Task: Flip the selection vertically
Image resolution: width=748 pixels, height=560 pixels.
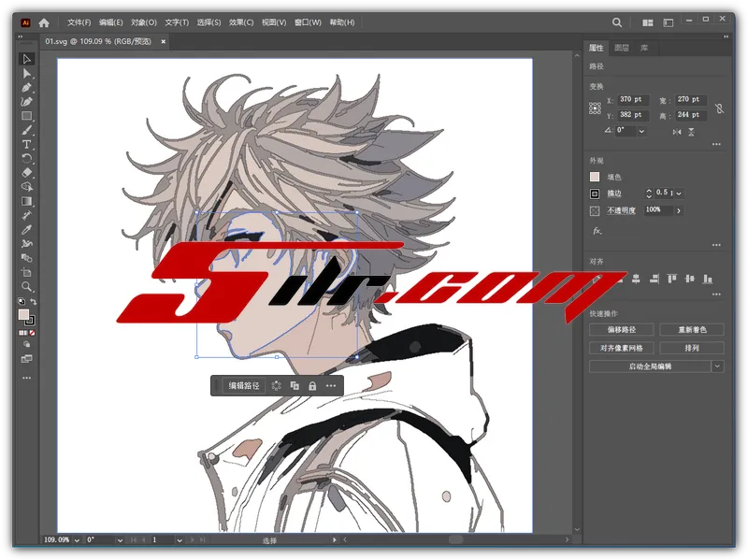Action: (691, 132)
